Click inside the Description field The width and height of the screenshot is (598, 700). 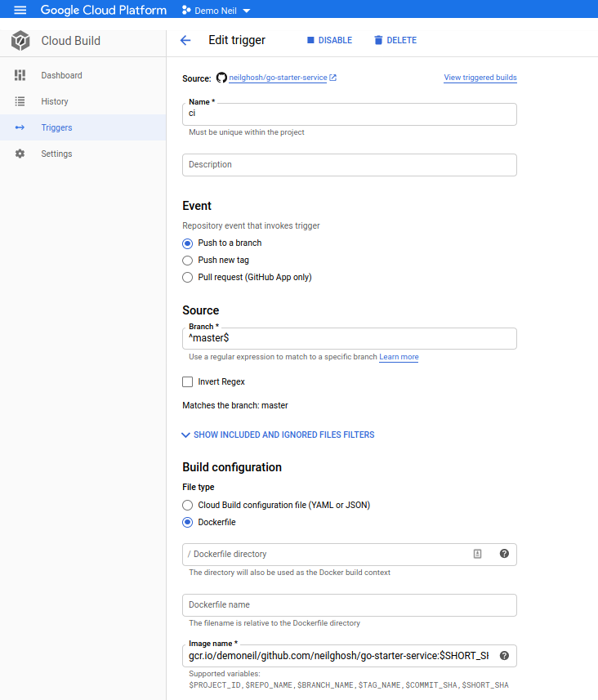(349, 164)
